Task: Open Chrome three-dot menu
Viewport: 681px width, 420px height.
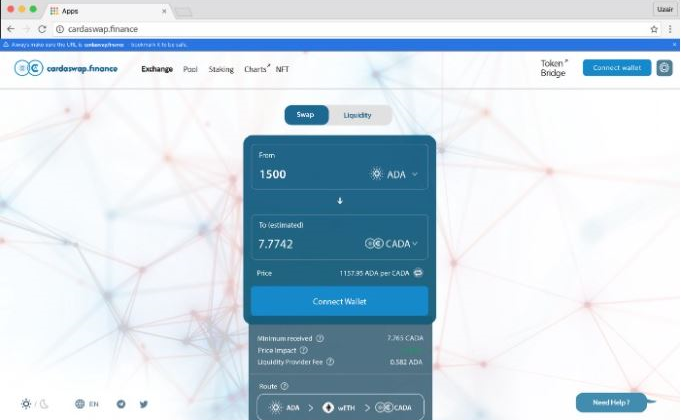Action: point(670,29)
